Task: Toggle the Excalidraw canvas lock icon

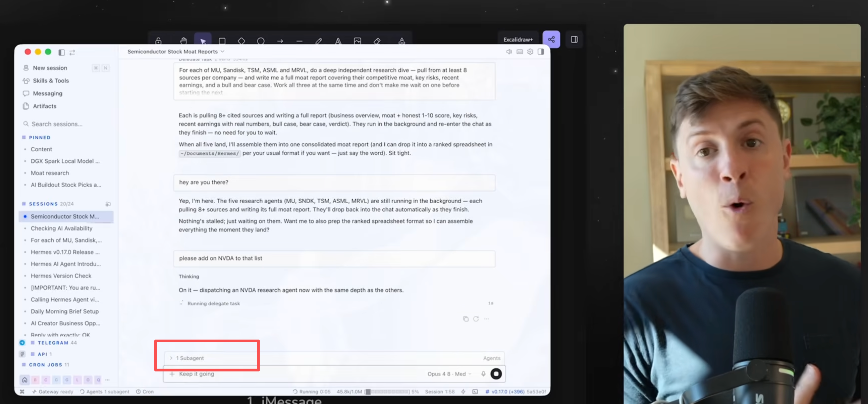Action: 158,41
